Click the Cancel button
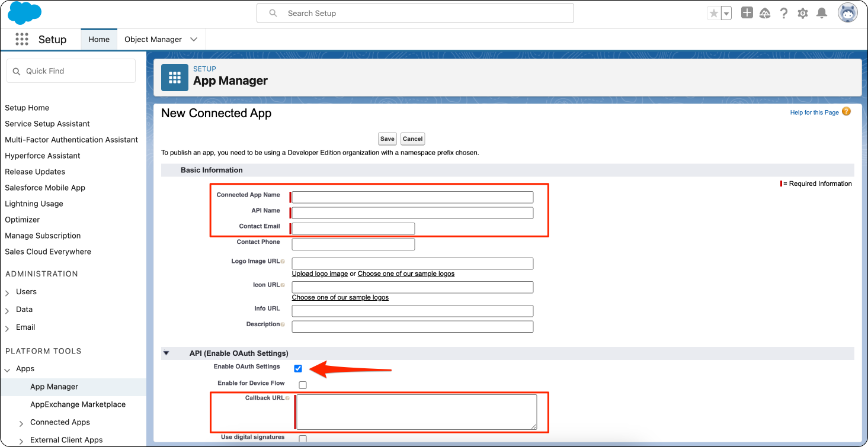 [413, 139]
